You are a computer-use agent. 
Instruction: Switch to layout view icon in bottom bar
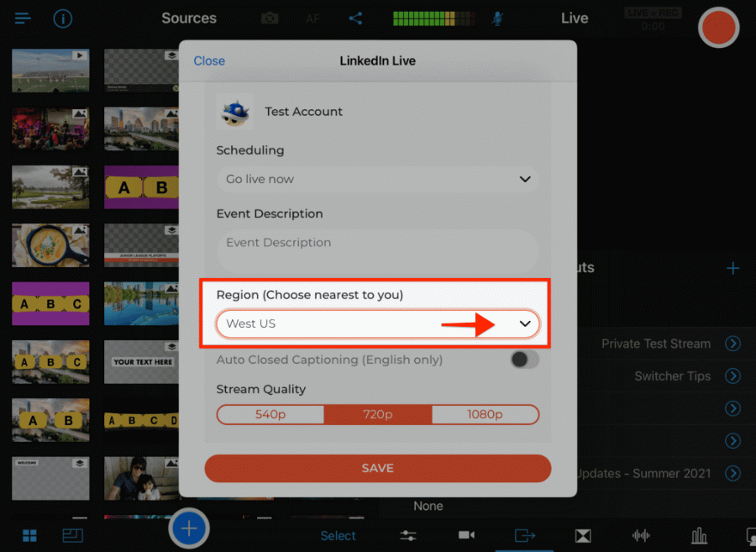pyautogui.click(x=73, y=535)
